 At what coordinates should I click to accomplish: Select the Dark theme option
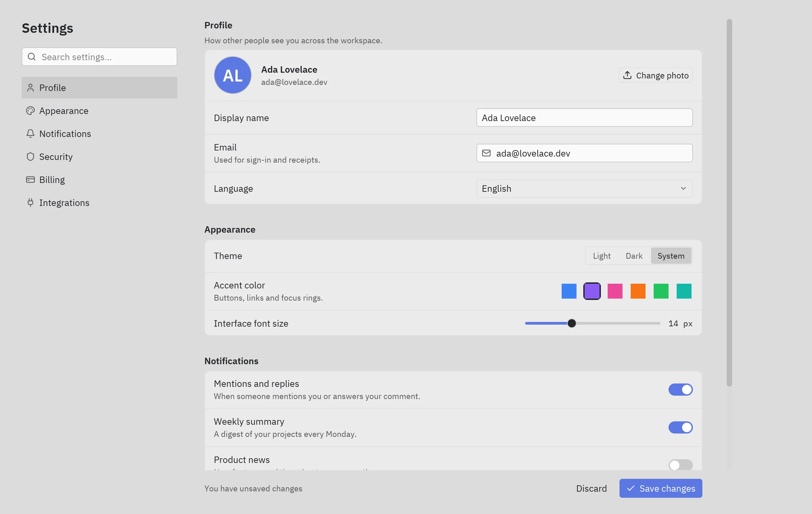click(x=634, y=256)
